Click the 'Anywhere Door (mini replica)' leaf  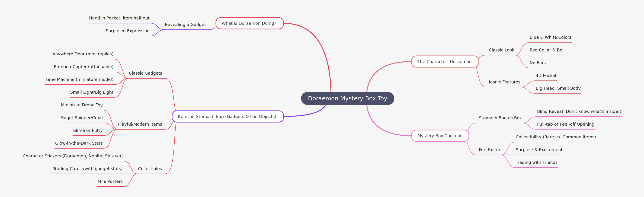tap(83, 54)
